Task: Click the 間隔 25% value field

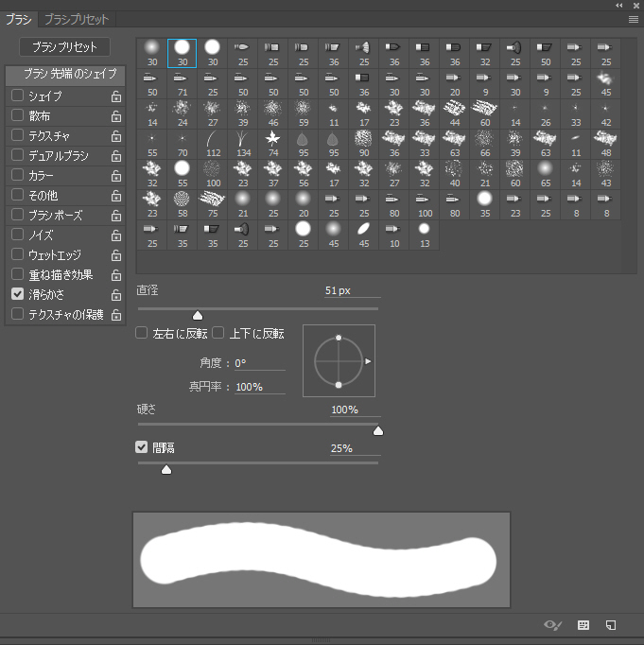Action: coord(356,448)
